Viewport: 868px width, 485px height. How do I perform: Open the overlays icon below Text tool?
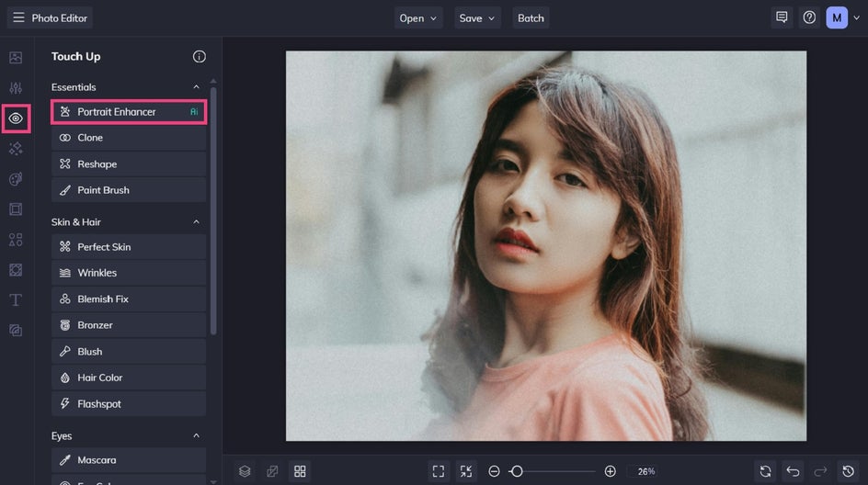[16, 330]
